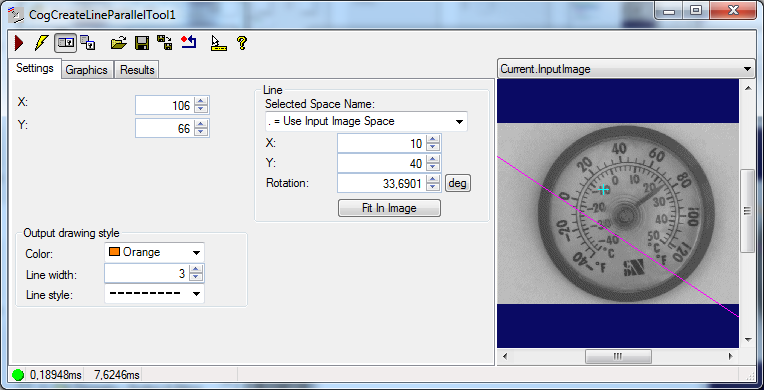Toggle electric mode lightning bolt icon
This screenshot has width=764, height=390.
[x=41, y=43]
